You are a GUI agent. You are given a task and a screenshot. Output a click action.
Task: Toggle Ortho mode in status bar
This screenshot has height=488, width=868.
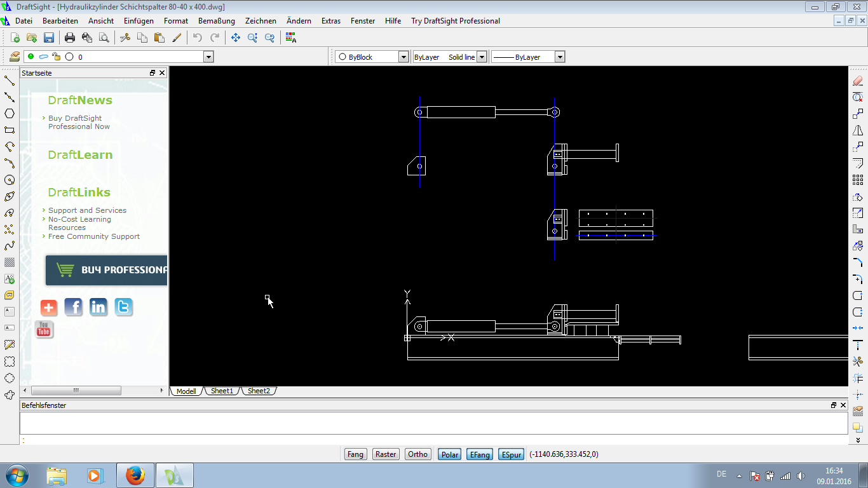coord(417,454)
